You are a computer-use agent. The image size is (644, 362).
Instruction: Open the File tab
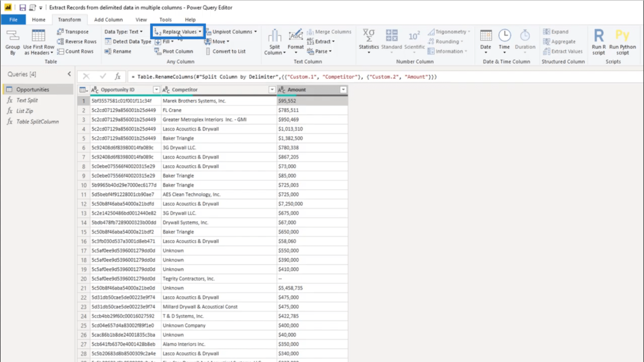[x=13, y=20]
